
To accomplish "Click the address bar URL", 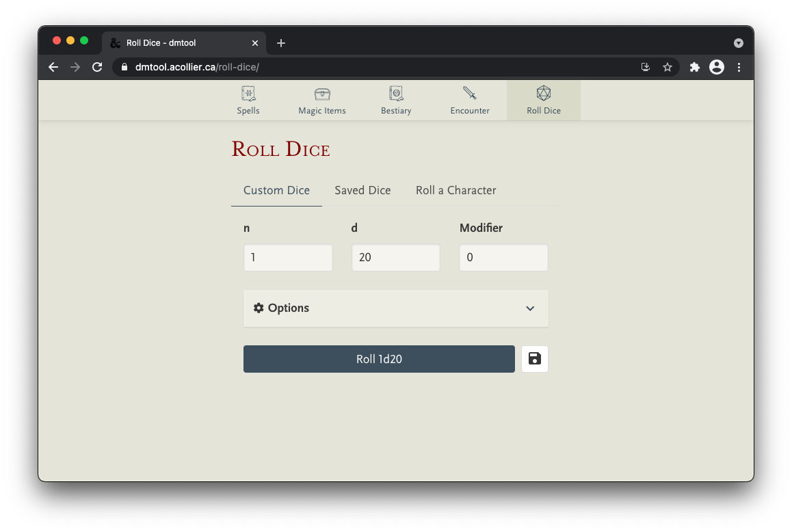I will [x=197, y=67].
